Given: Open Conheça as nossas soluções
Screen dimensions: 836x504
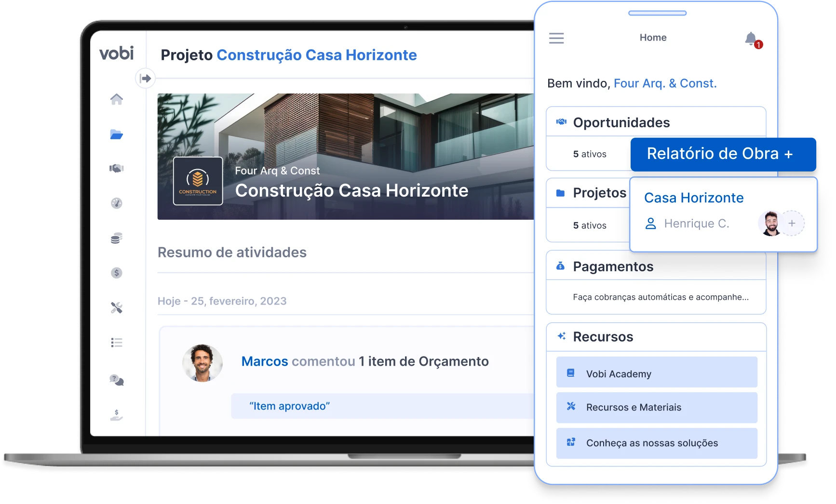Looking at the screenshot, I should pos(657,443).
